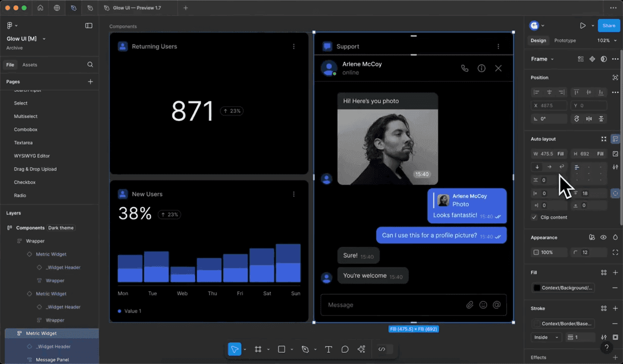Image resolution: width=623 pixels, height=364 pixels.
Task: Select the Textarea page
Action: [x=22, y=143]
